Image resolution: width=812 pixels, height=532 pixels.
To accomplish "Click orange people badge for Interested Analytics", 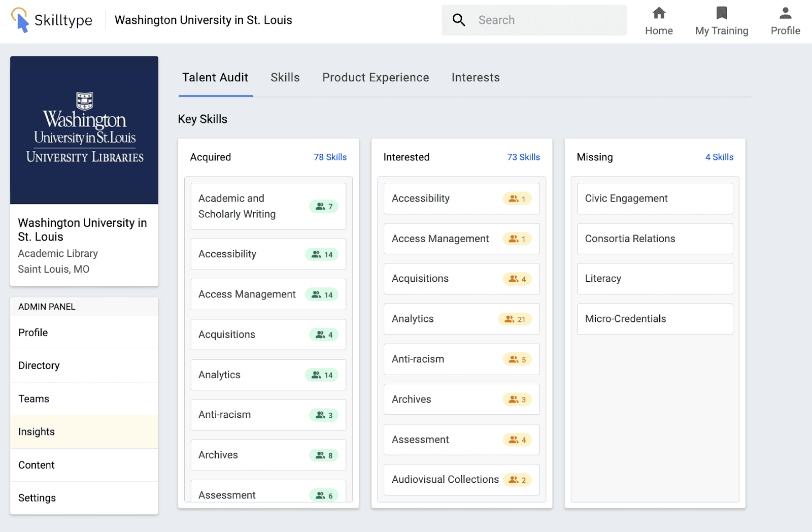I will coord(515,319).
